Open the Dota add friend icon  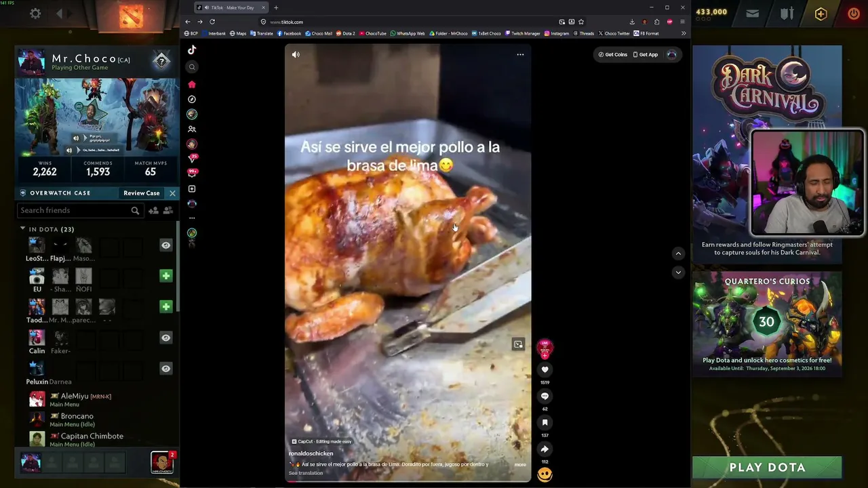click(x=153, y=211)
